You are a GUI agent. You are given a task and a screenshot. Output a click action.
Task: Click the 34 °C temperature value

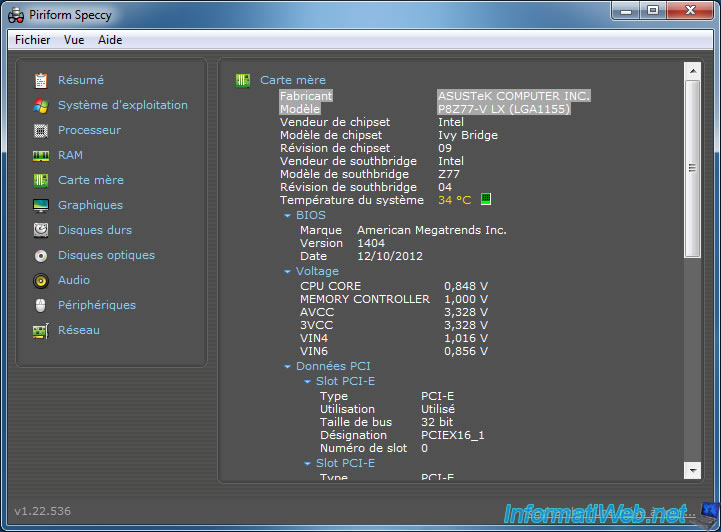[455, 200]
